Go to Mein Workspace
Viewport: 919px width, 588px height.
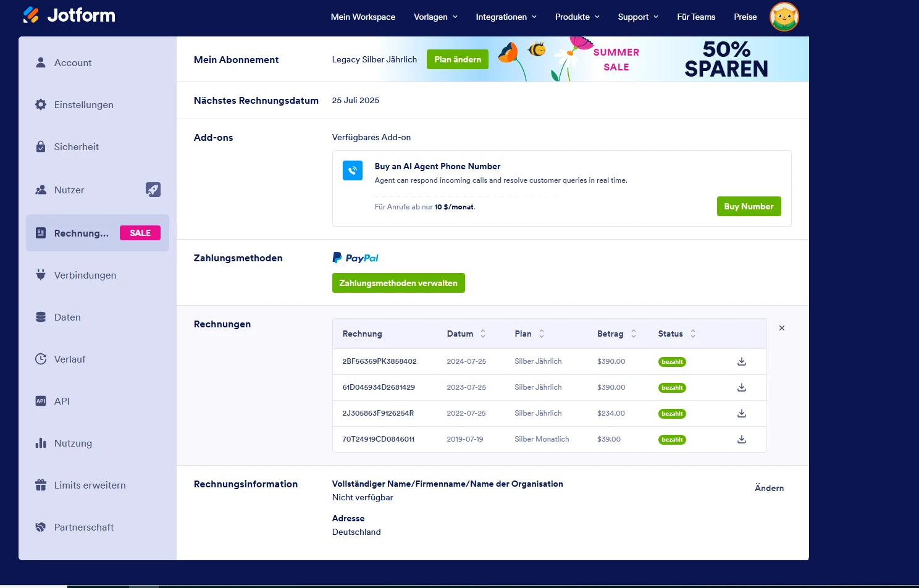pos(363,17)
